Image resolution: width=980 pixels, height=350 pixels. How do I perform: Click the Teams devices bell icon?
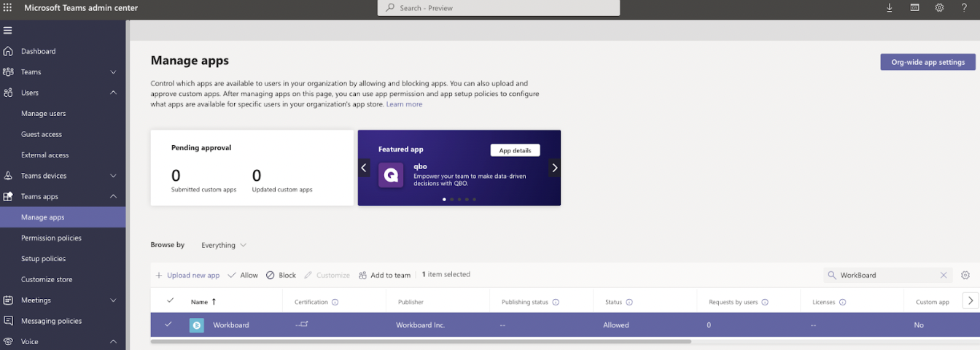coord(8,176)
